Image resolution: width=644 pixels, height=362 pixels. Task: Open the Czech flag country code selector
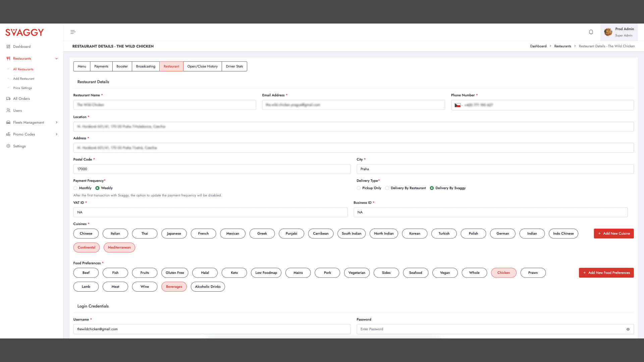[459, 105]
